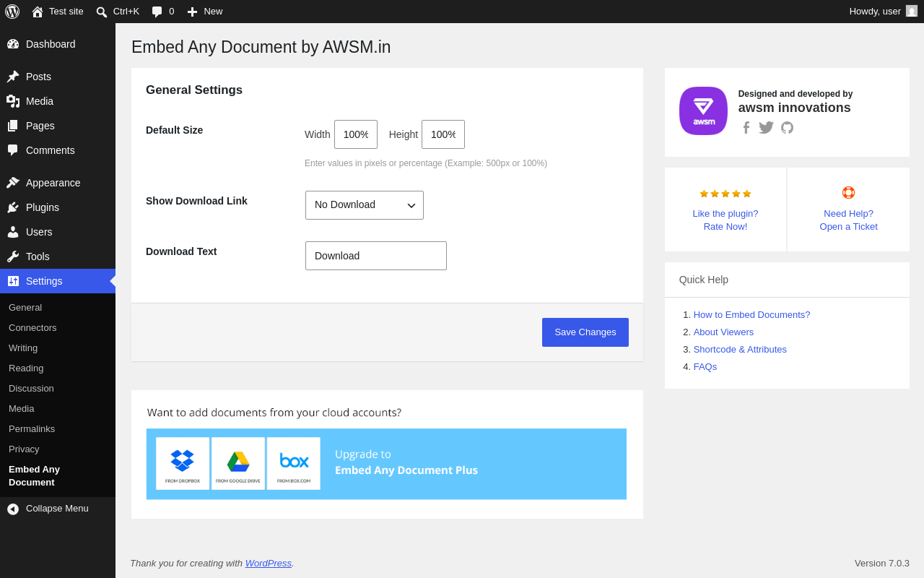
Task: Click the search magnifier icon
Action: pos(102,12)
